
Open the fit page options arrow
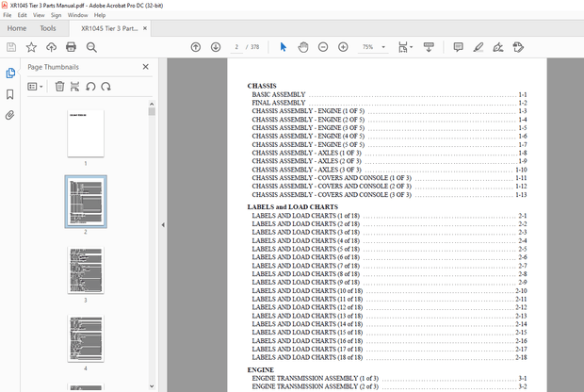[x=412, y=47]
